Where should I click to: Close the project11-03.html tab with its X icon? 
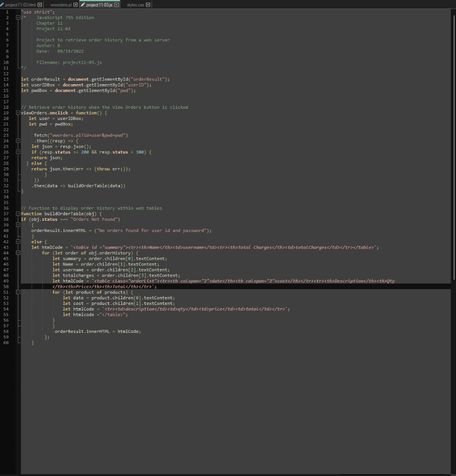(x=39, y=5)
